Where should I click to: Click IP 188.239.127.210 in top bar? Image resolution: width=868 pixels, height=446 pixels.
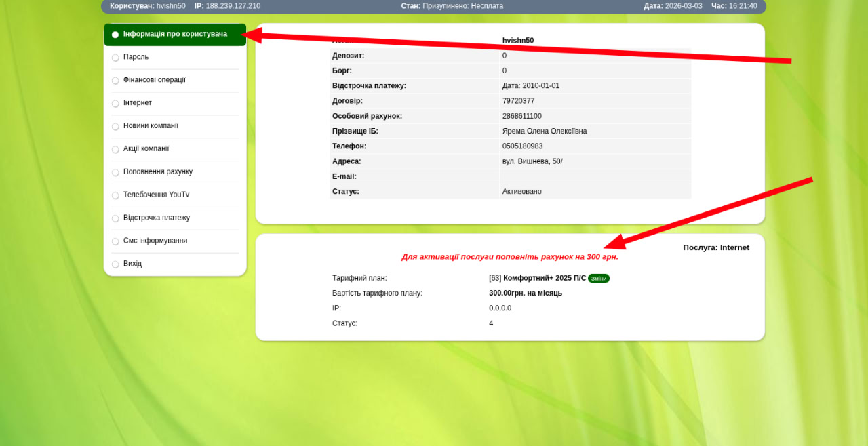pos(227,6)
